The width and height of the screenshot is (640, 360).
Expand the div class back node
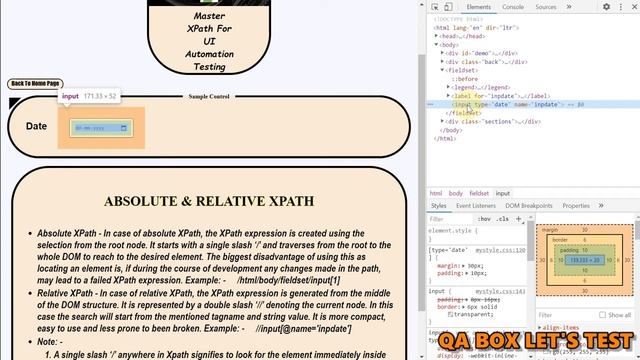(442, 62)
